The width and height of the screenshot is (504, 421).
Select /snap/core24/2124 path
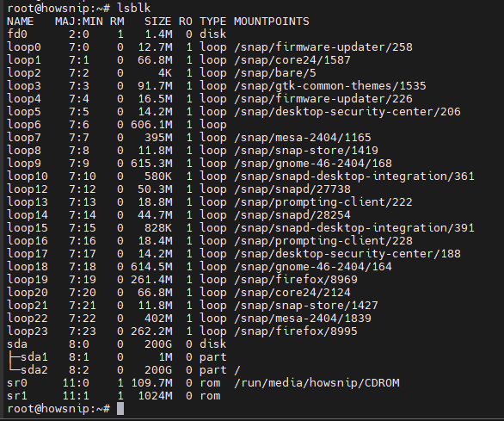click(x=292, y=292)
